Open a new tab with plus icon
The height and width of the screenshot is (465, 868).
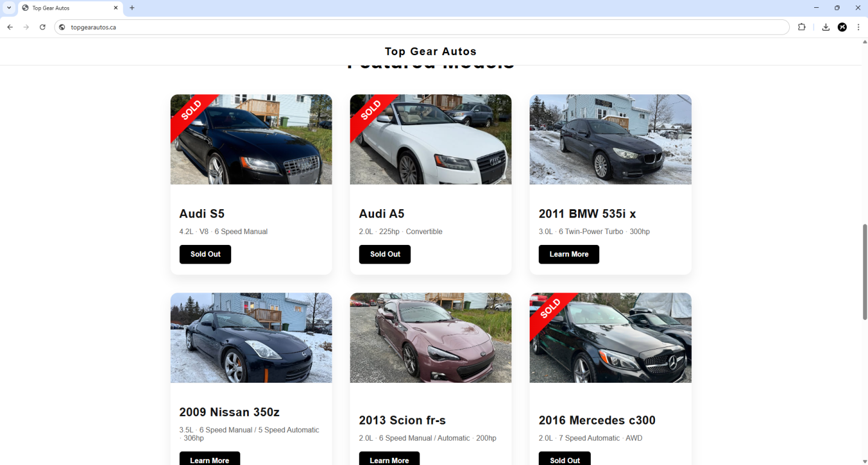click(x=132, y=8)
